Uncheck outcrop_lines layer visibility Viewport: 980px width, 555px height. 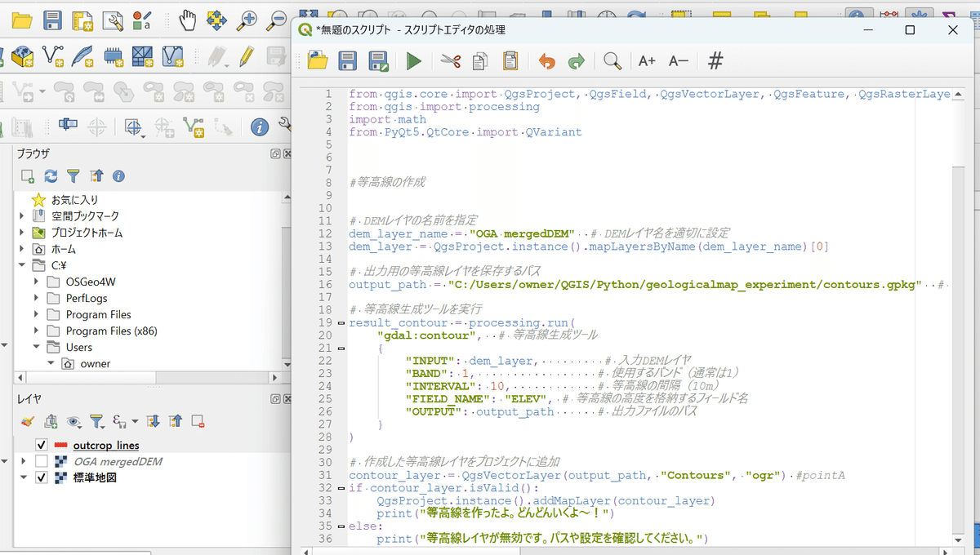pyautogui.click(x=42, y=445)
